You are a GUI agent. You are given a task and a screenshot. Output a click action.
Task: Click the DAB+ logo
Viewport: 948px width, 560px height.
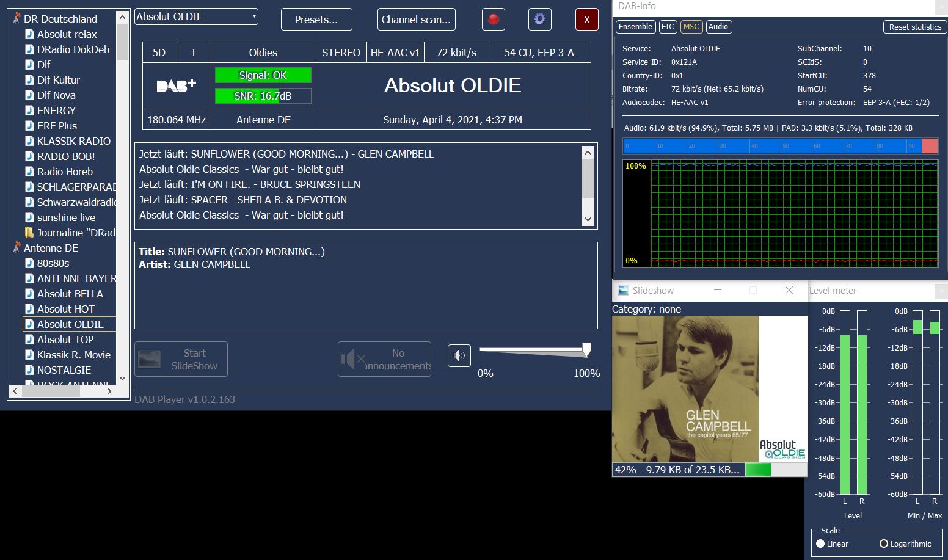[176, 86]
